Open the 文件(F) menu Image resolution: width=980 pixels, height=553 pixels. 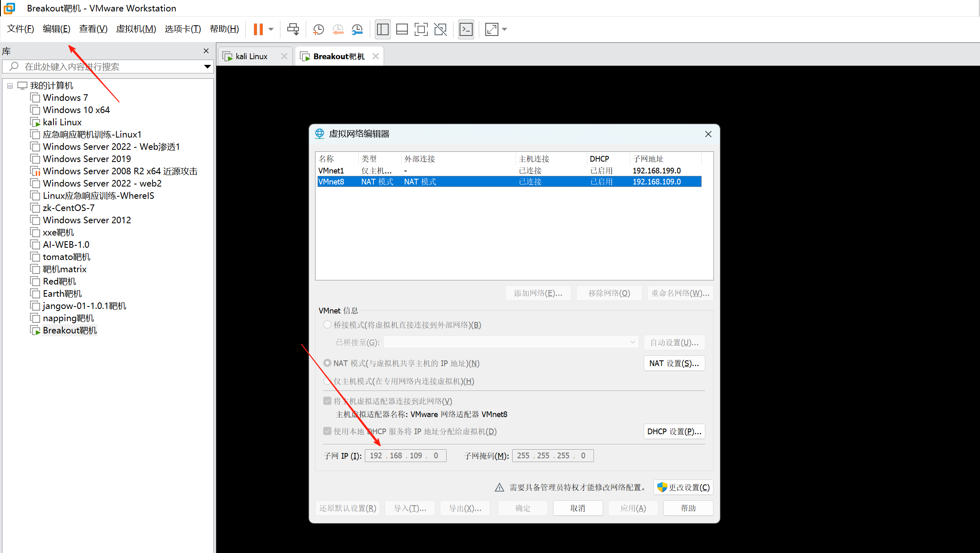click(20, 29)
